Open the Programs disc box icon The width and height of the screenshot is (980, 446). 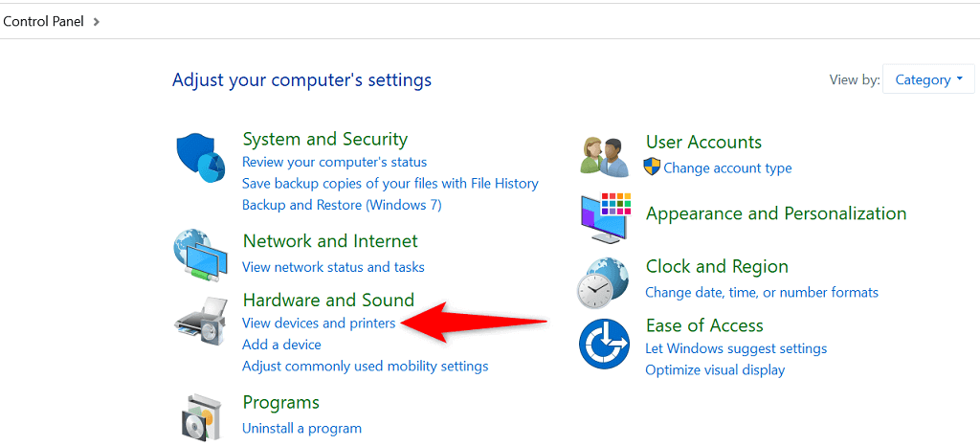(x=200, y=415)
